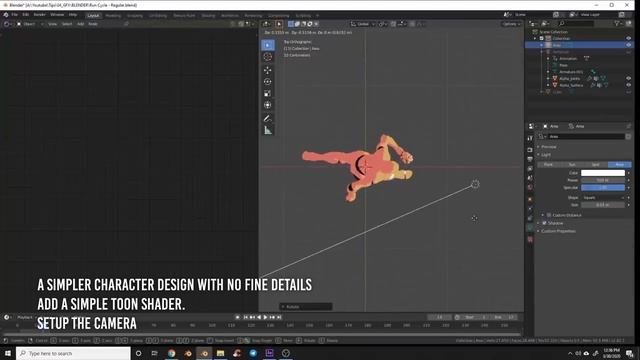Play the animation in timeline

[x=265, y=317]
